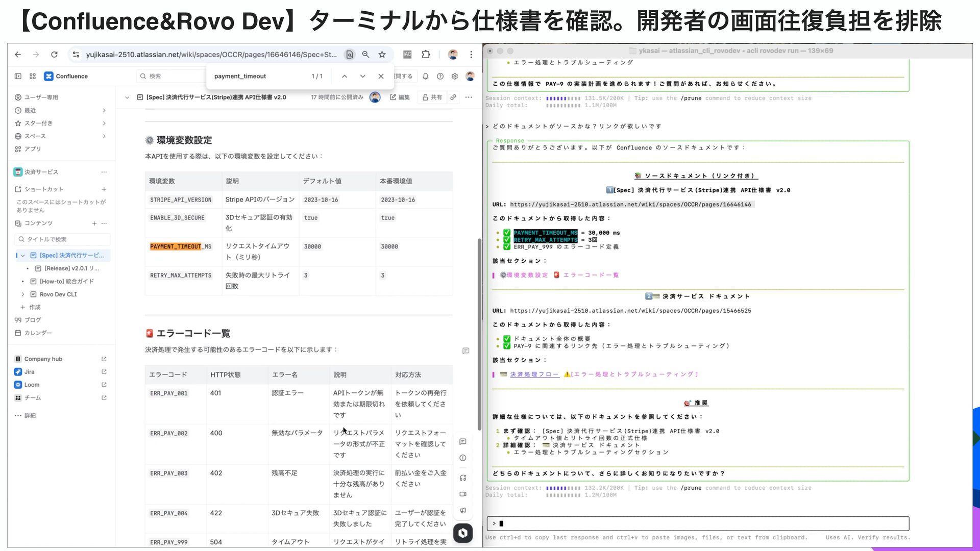
Task: Open the Rovo chat floating button
Action: 463,533
